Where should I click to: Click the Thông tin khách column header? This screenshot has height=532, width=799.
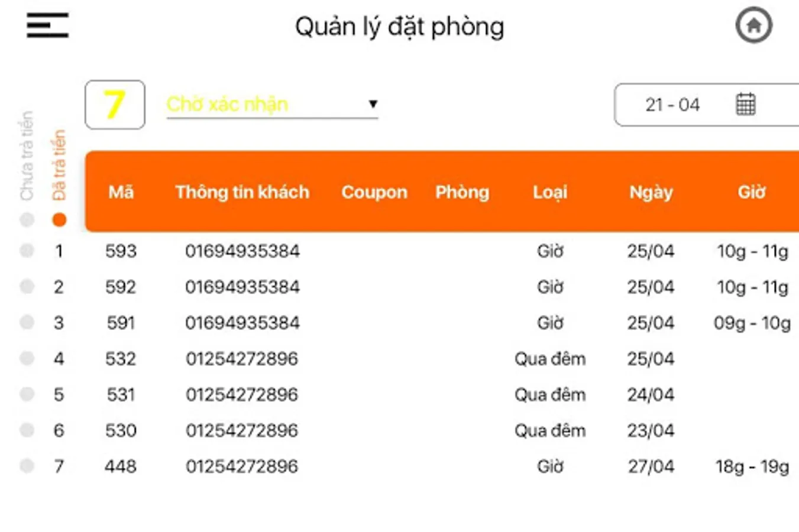(242, 192)
